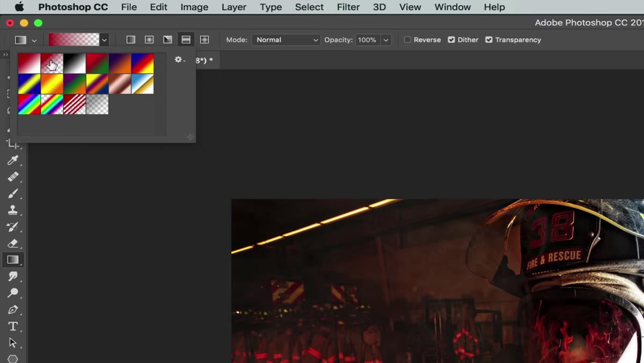The height and width of the screenshot is (363, 644).
Task: Select the Smudge tool
Action: tap(13, 277)
